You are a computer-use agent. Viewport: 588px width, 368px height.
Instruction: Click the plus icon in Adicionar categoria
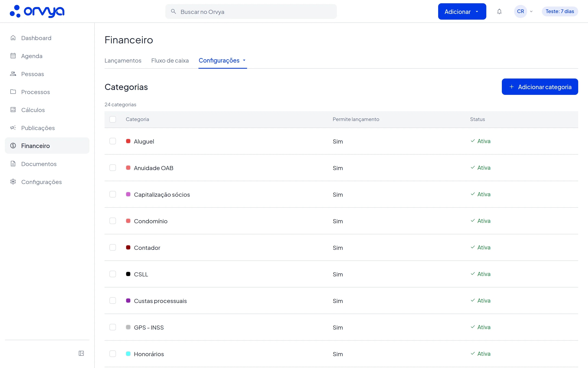[511, 87]
